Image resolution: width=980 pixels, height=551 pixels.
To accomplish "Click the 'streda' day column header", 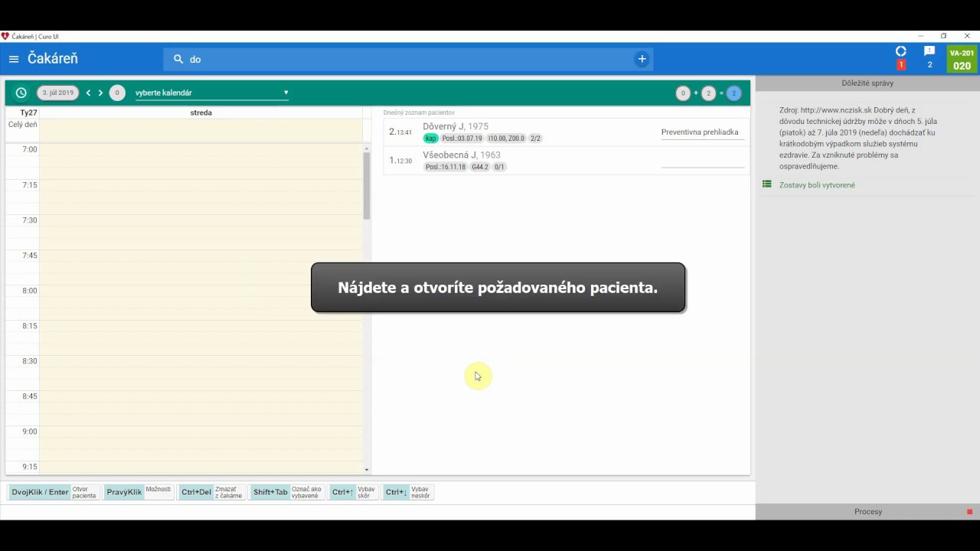I will [201, 112].
